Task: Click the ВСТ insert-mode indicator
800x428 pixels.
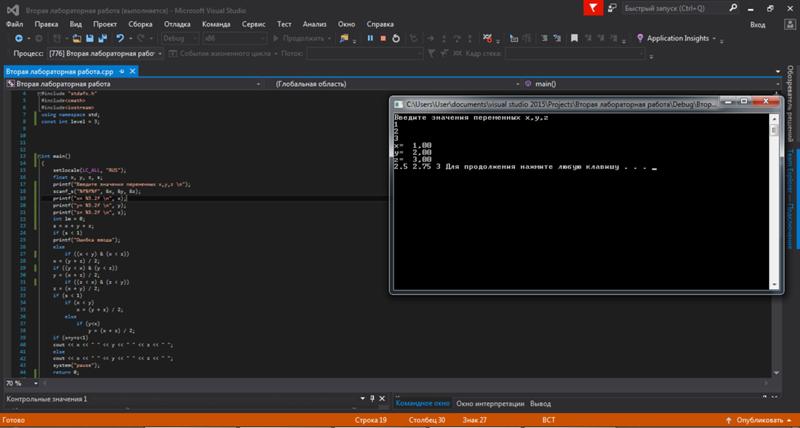Action: click(548, 420)
